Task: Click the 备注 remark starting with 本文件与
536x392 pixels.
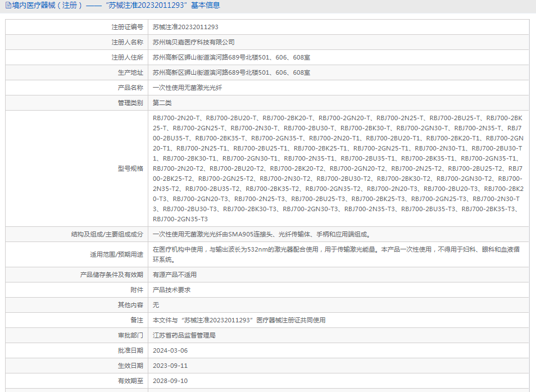Action: [x=239, y=320]
